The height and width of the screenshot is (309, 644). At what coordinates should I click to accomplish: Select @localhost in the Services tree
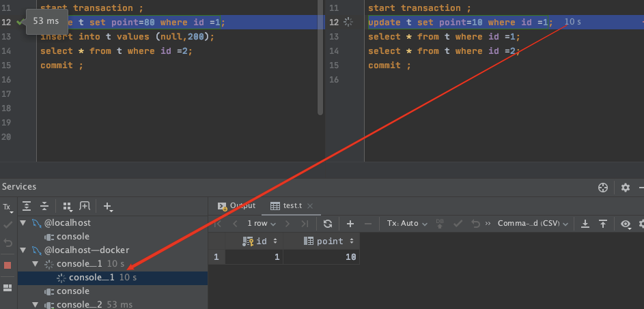[x=68, y=223]
